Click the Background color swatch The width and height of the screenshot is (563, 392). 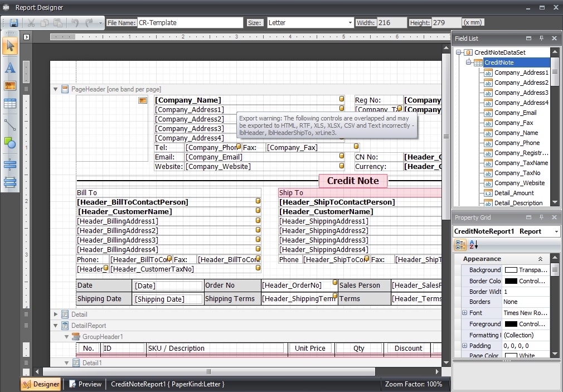511,270
